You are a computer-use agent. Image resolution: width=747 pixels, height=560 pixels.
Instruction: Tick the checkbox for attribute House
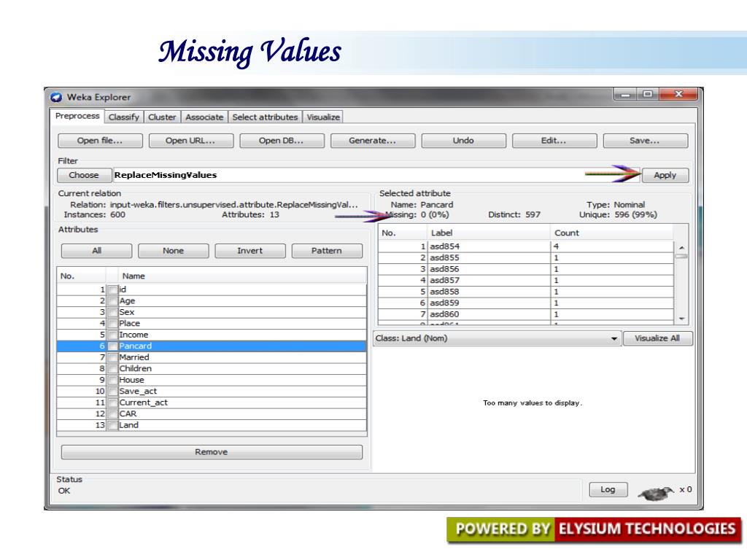point(112,380)
